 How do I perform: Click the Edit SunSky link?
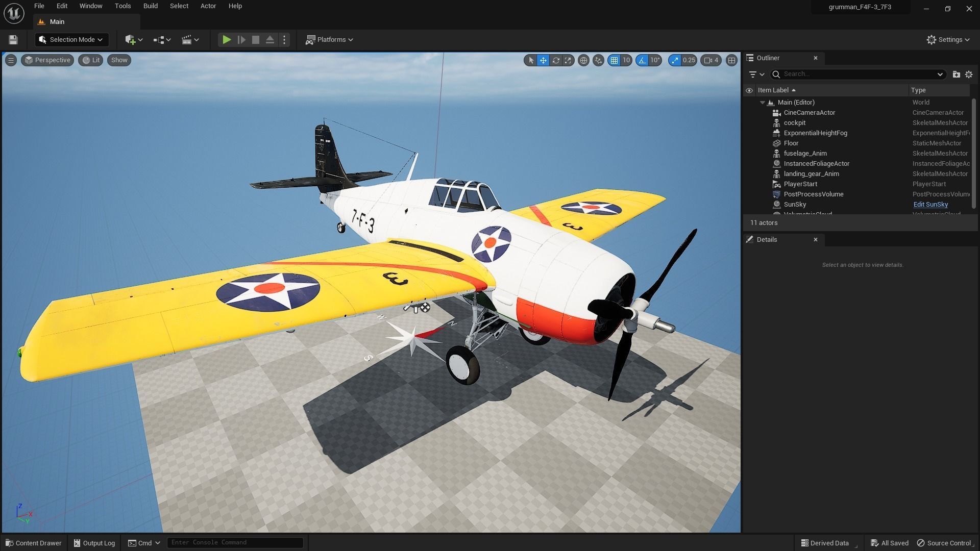click(x=930, y=205)
